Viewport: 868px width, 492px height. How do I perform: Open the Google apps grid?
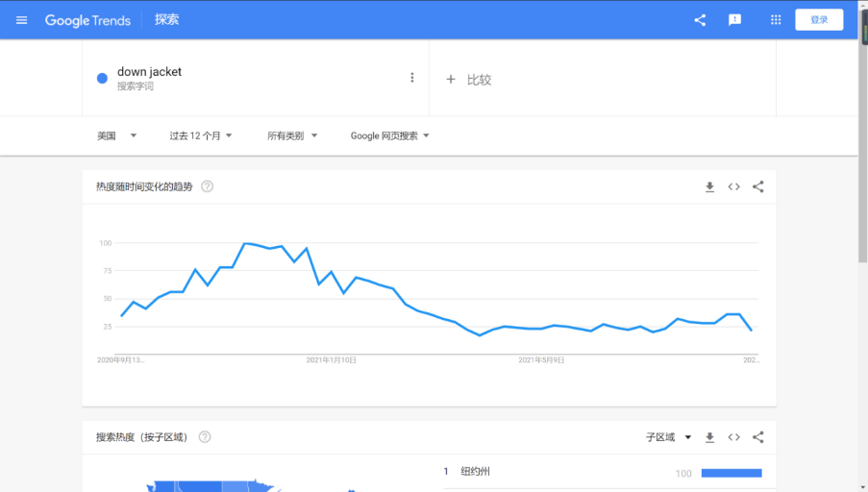776,20
